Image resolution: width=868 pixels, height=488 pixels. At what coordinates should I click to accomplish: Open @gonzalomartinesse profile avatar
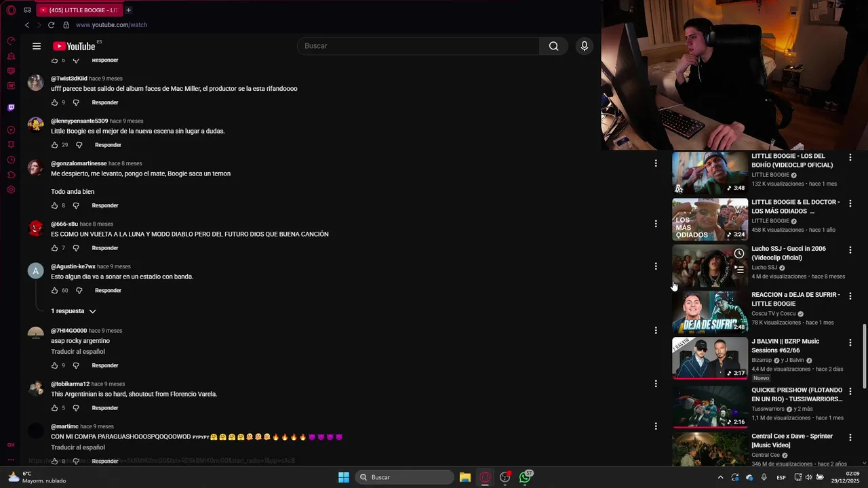pyautogui.click(x=35, y=168)
